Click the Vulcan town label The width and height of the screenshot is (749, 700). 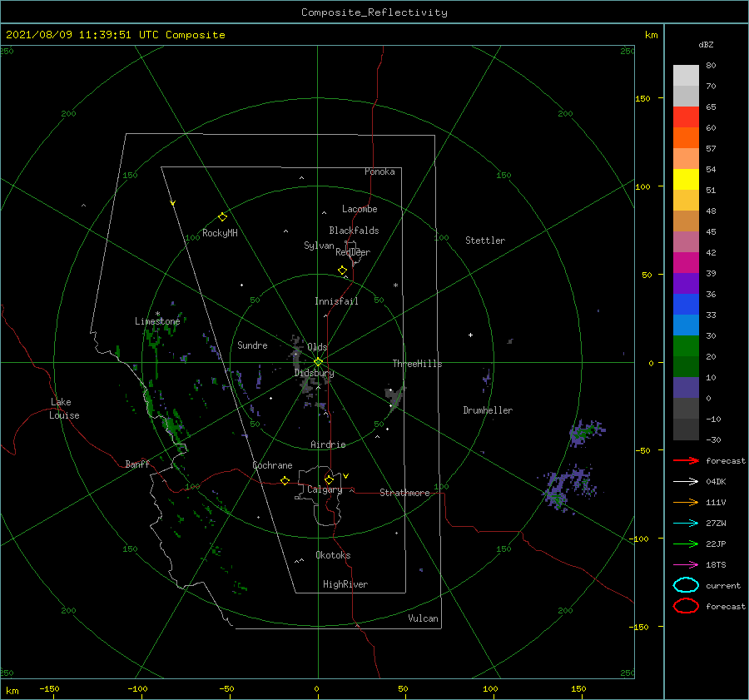pos(423,618)
